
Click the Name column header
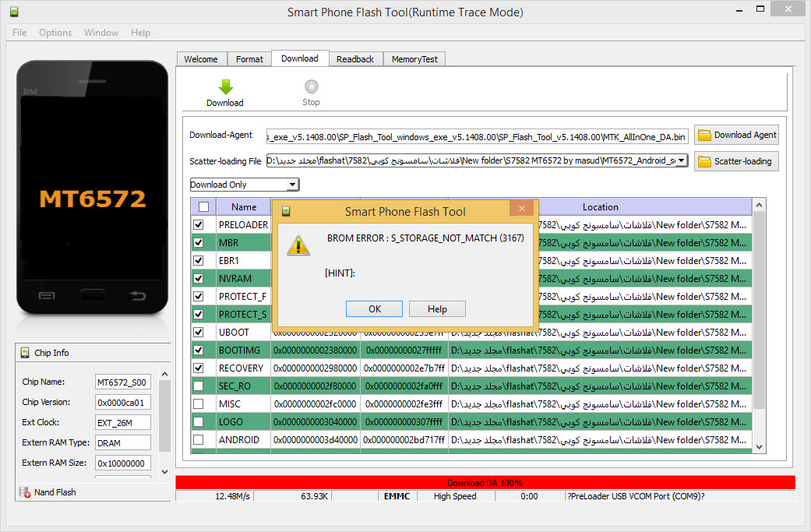(244, 207)
